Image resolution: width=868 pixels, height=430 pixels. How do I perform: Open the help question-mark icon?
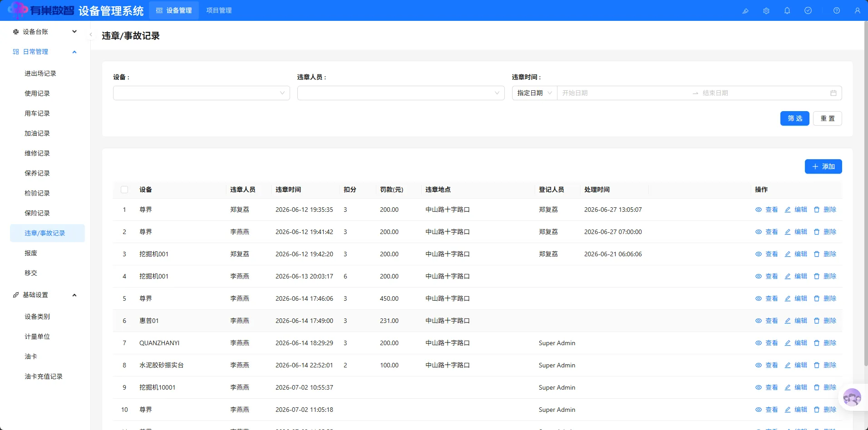click(837, 10)
